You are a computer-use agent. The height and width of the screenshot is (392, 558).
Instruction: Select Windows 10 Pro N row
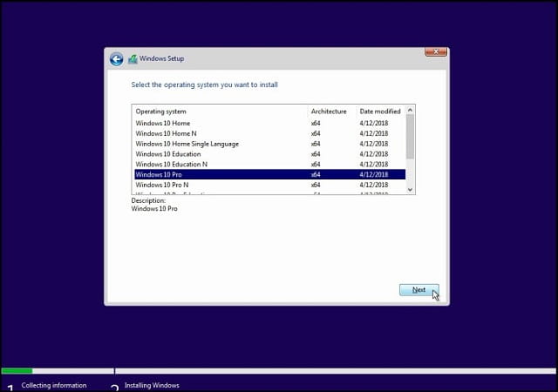(x=269, y=185)
